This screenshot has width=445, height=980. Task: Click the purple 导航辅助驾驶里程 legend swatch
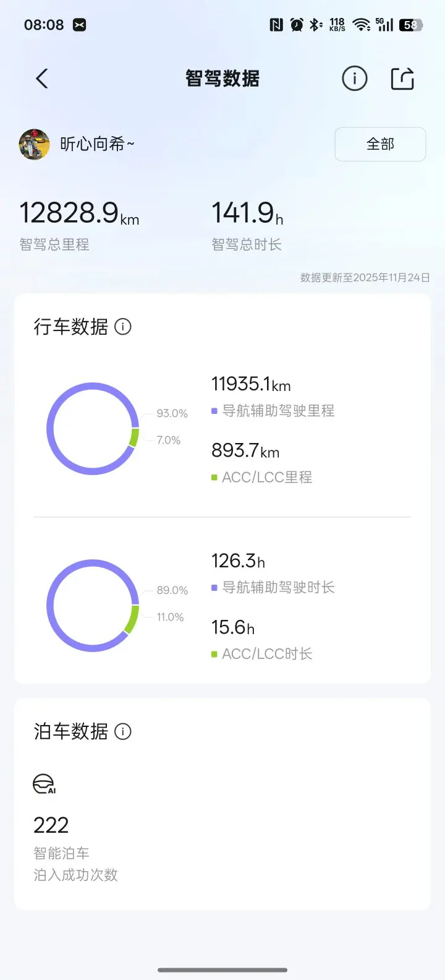[214, 411]
